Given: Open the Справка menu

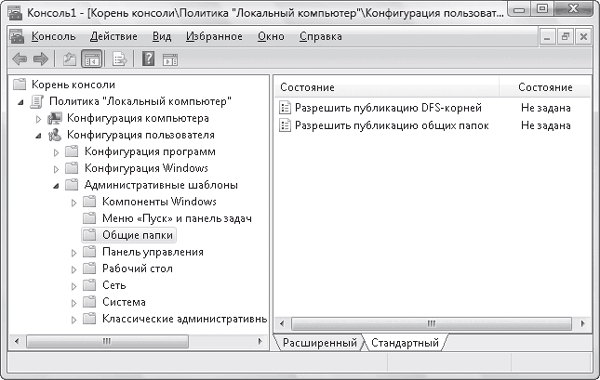Looking at the screenshot, I should coord(321,36).
